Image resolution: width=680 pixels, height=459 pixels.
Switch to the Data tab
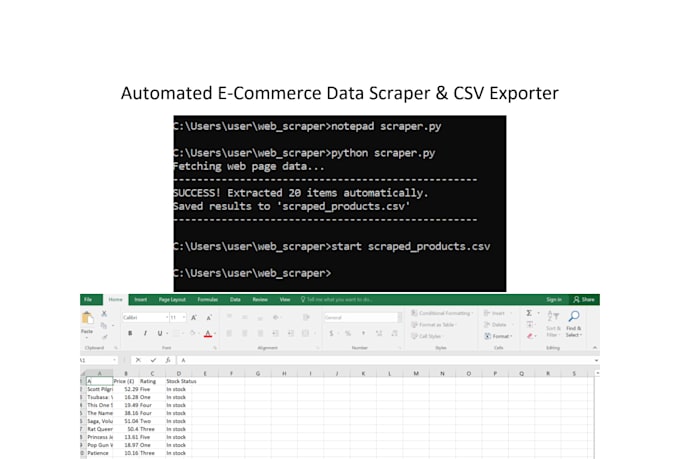coord(235,300)
